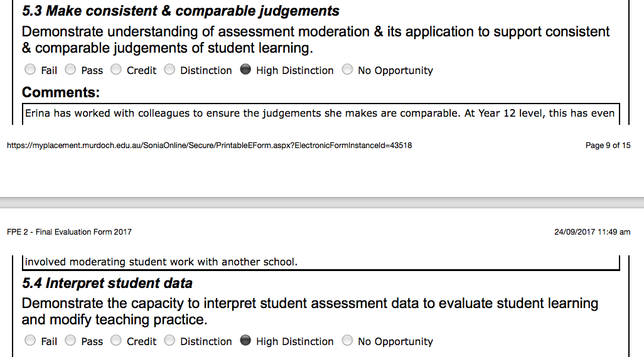
Task: Click the 'Page 9 of 15' footer text
Action: tap(608, 146)
